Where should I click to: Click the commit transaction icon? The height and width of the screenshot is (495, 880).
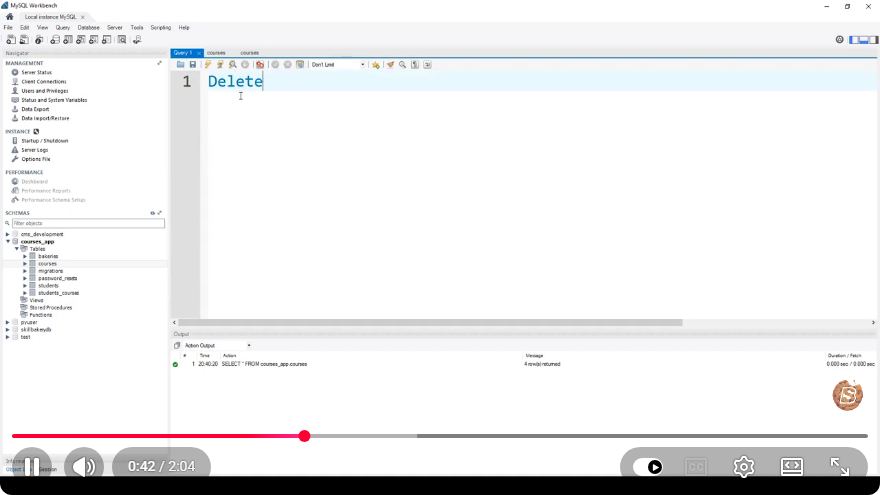[275, 65]
